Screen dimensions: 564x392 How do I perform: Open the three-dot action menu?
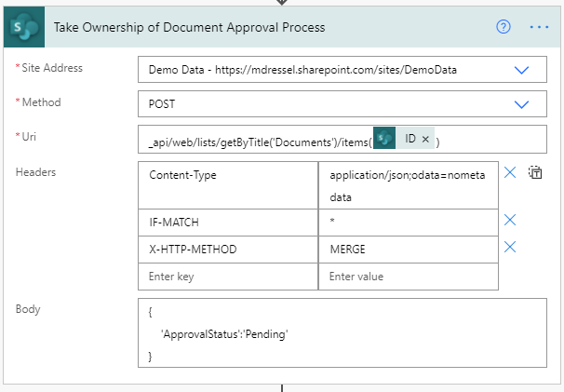point(539,27)
